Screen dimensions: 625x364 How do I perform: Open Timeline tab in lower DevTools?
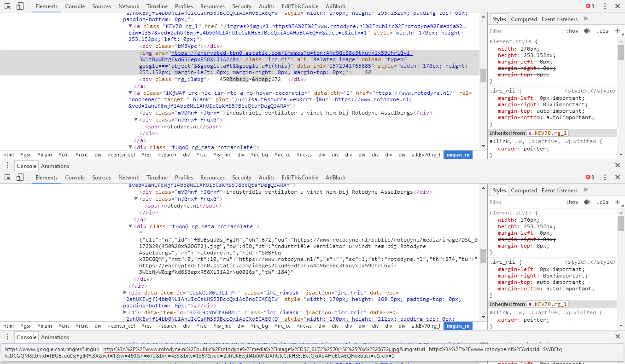[157, 177]
